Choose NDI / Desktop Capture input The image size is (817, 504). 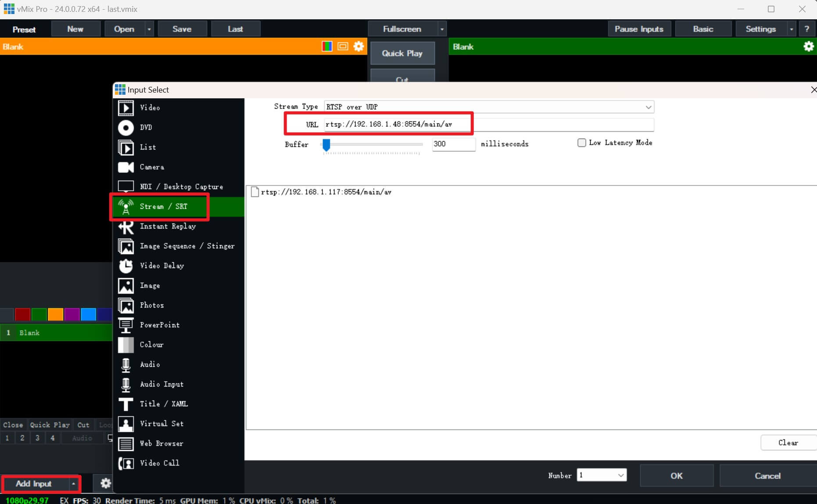click(181, 186)
